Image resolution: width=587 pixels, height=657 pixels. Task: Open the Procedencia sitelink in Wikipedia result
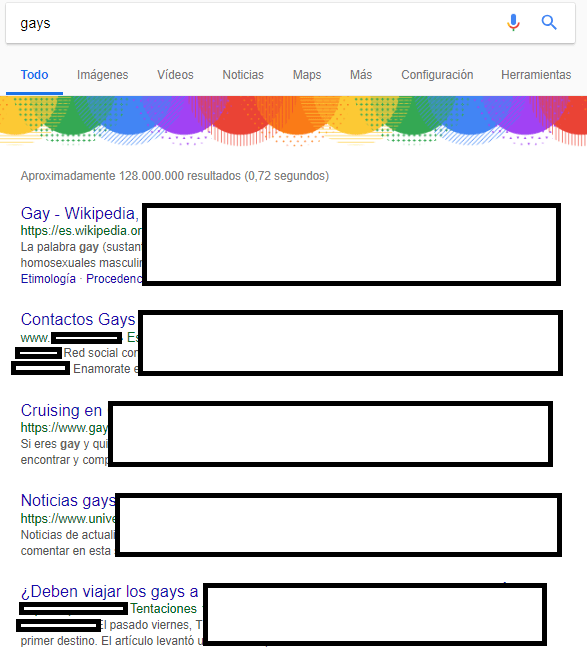(114, 279)
